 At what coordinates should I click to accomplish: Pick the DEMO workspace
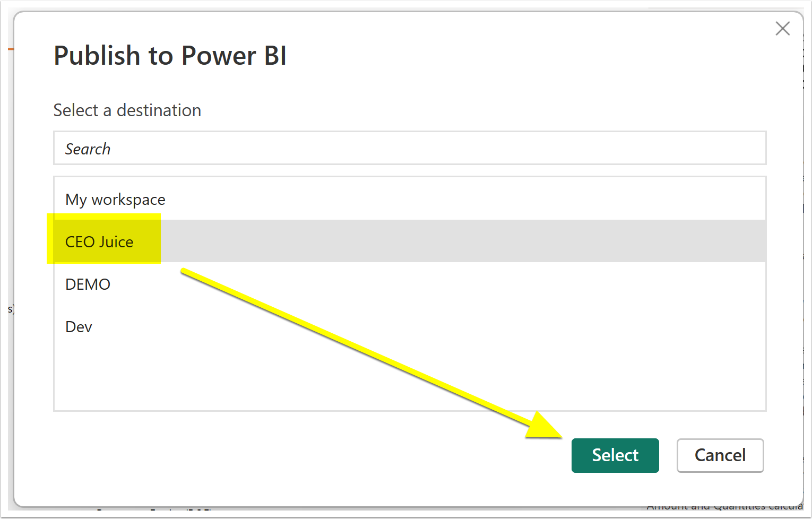tap(410, 284)
